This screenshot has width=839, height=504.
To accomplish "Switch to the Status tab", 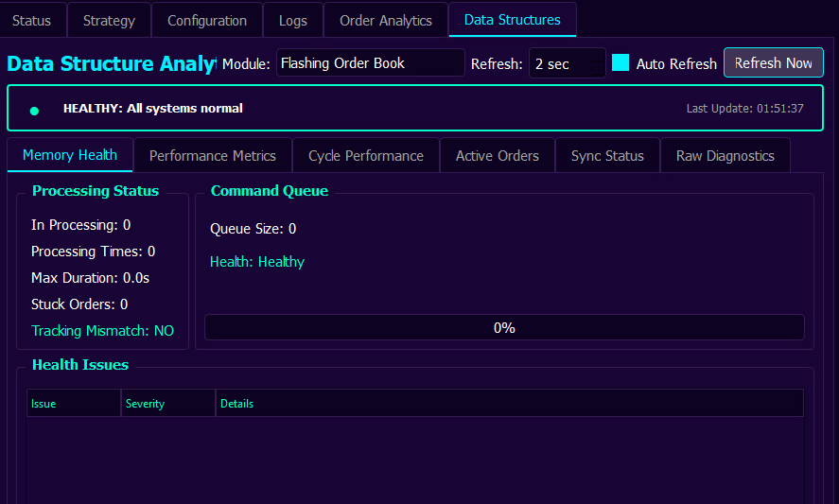I will [x=32, y=20].
